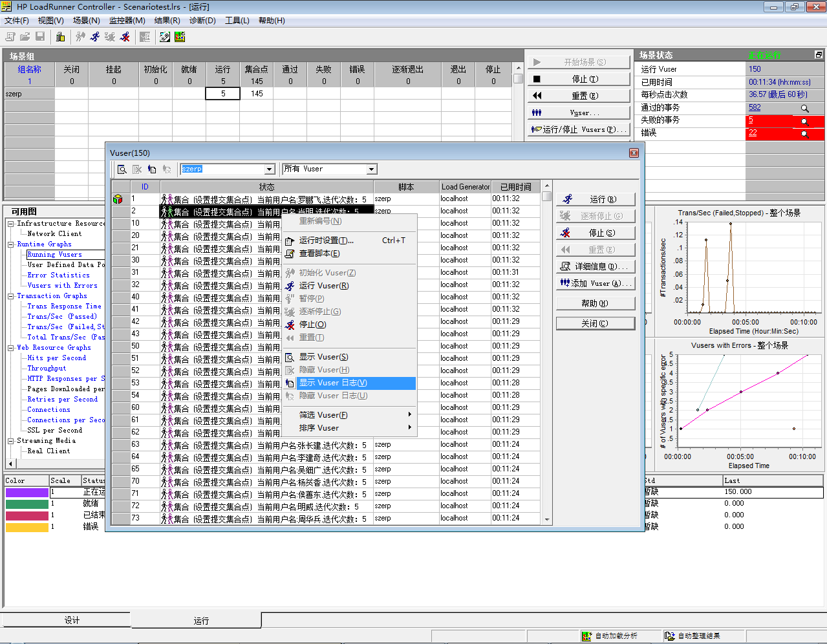Choose 查看脚本(E) from context menu
Image resolution: width=827 pixels, height=644 pixels.
pos(349,253)
